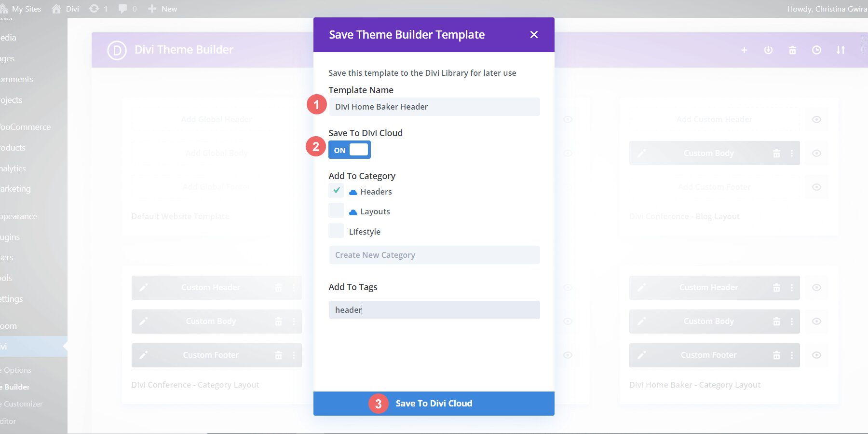Toggle eye icon next to Add Custom Header
The height and width of the screenshot is (434, 868).
(816, 119)
